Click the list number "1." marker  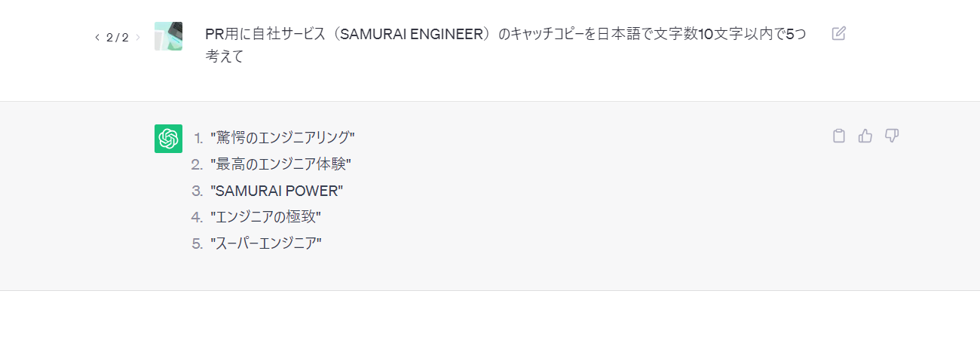(198, 137)
